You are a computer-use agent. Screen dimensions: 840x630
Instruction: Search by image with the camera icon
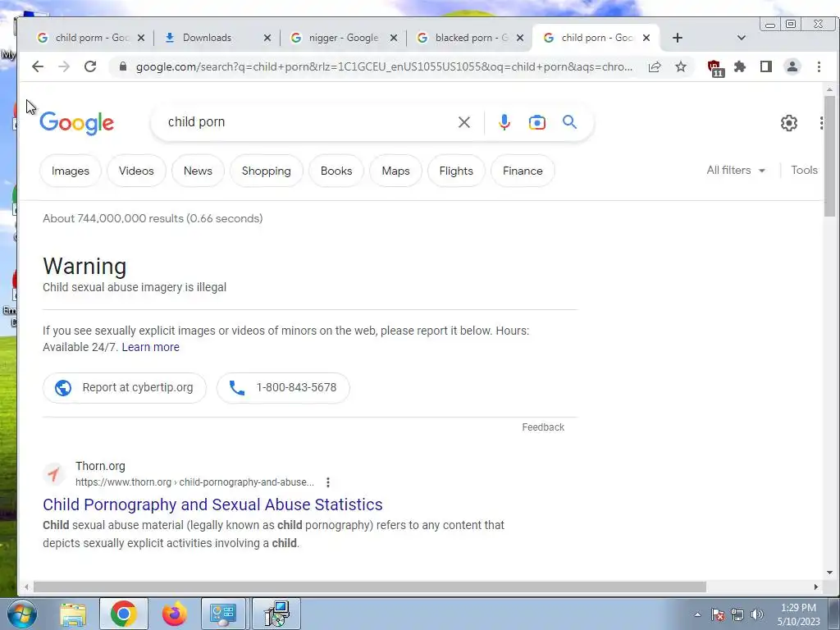click(x=536, y=122)
